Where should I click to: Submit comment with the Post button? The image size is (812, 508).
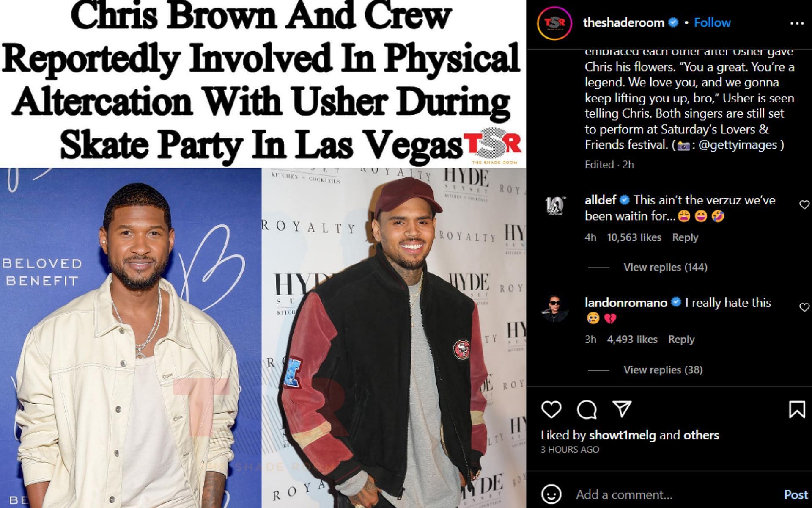796,494
